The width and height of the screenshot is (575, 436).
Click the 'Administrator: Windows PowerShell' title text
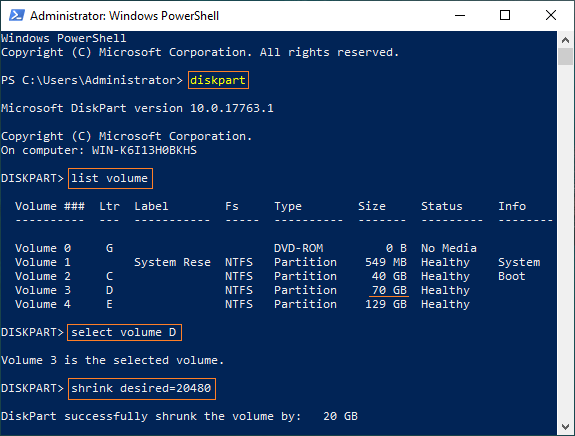(124, 16)
